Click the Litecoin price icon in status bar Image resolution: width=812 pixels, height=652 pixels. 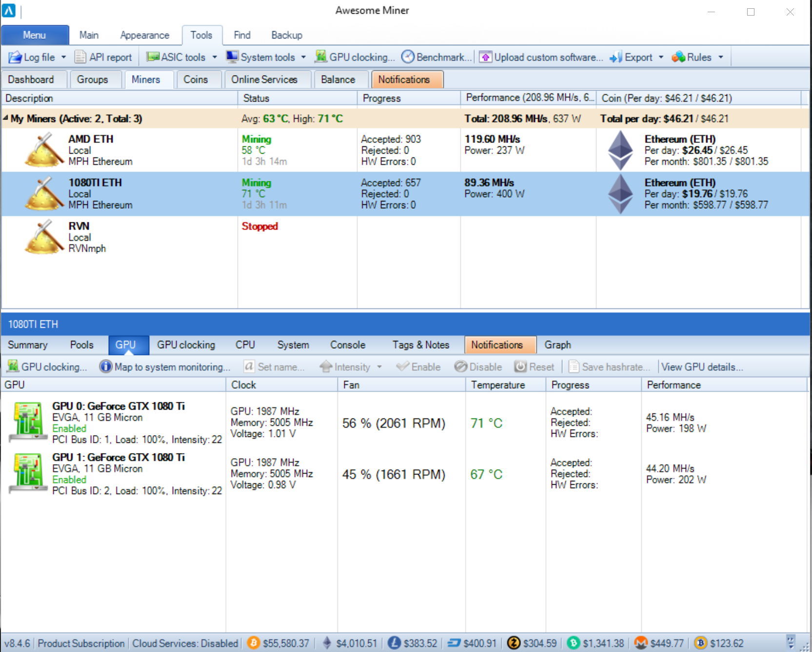click(x=394, y=643)
